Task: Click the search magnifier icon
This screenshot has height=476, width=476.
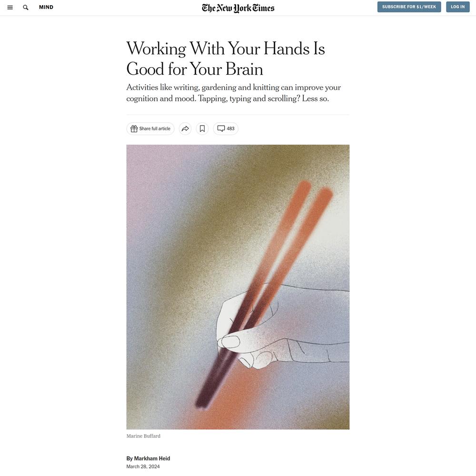Action: point(26,7)
